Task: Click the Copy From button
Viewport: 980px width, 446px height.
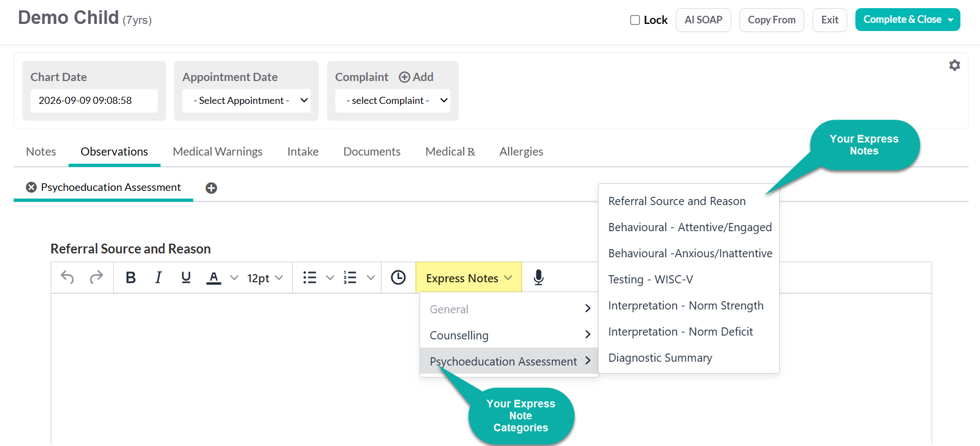Action: 772,20
